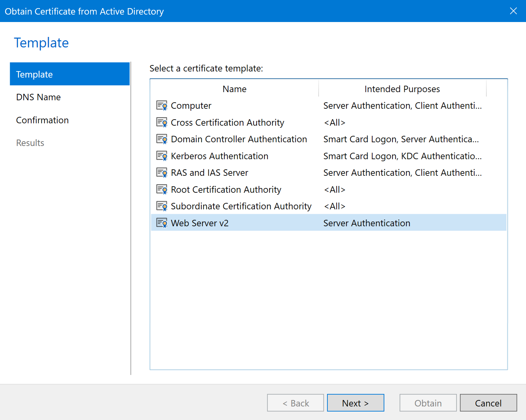Click Subordinate Certification Authority template icon

pyautogui.click(x=162, y=206)
